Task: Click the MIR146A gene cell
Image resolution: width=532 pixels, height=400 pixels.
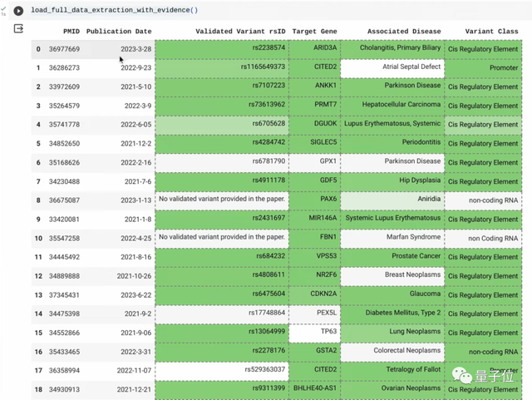Action: click(x=314, y=220)
